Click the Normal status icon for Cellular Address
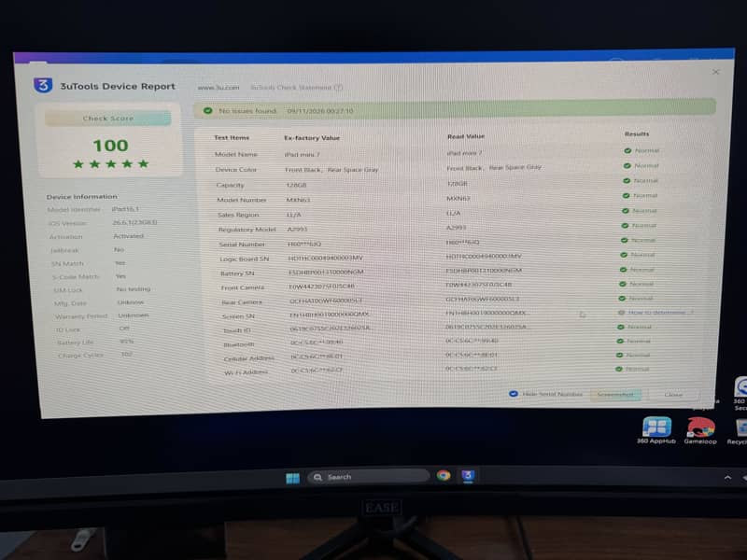Image resolution: width=747 pixels, height=560 pixels. [x=619, y=355]
